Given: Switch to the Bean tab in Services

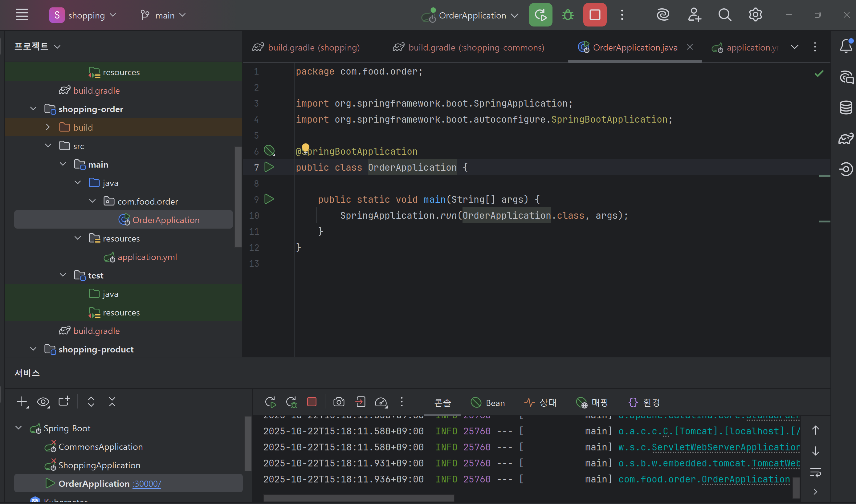Looking at the screenshot, I should pos(488,403).
